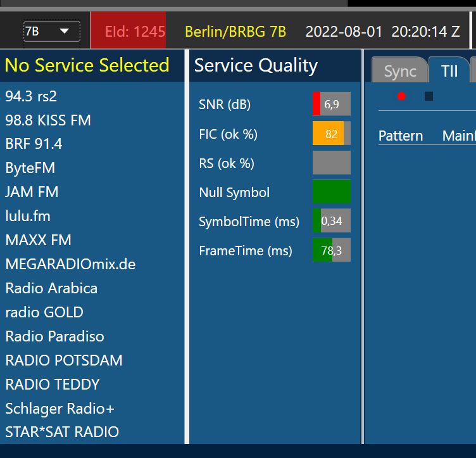This screenshot has width=476, height=458.
Task: Click the green Null Symbol indicator
Action: point(331,192)
